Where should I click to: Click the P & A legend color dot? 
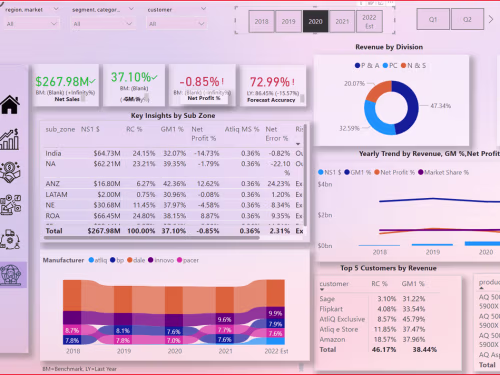(357, 66)
